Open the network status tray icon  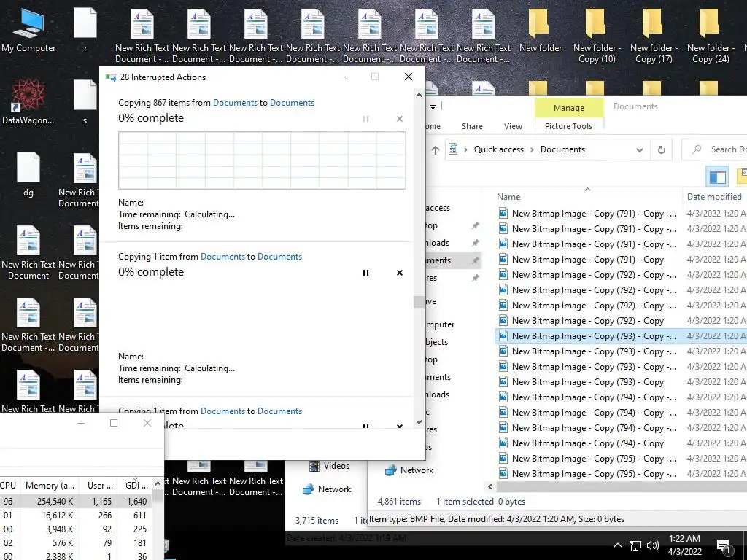point(635,545)
